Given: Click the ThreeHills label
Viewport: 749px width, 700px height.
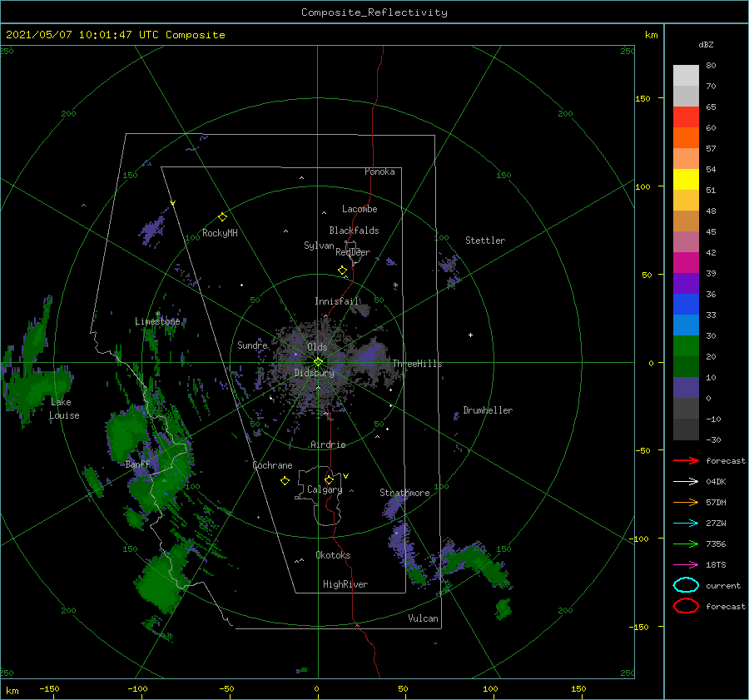Looking at the screenshot, I should (417, 364).
